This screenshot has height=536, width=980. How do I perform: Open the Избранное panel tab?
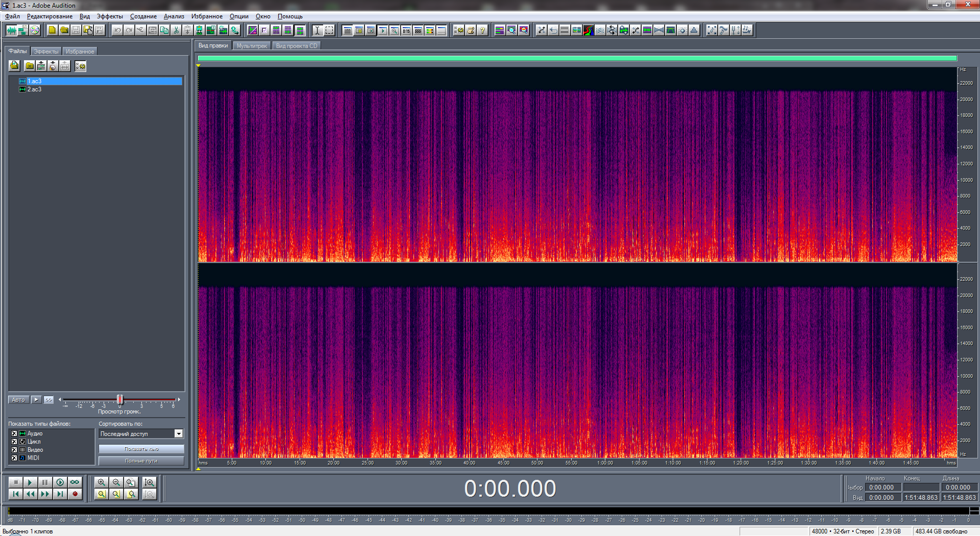tap(80, 52)
